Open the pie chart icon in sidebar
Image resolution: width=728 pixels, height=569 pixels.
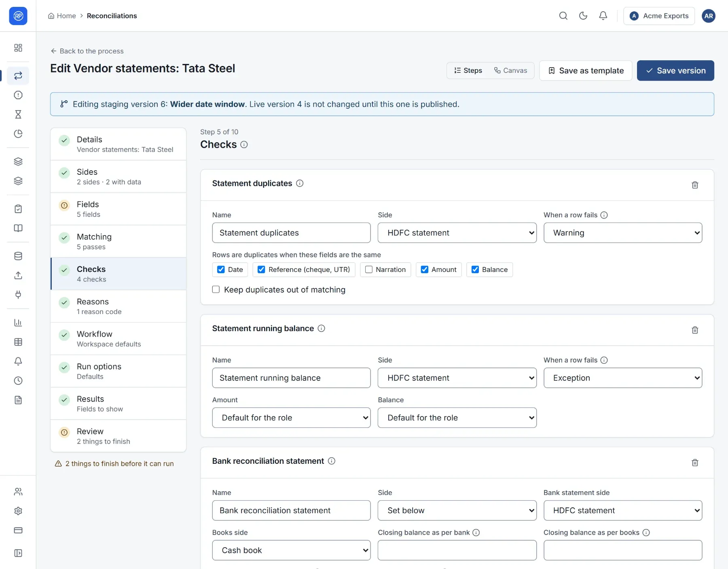tap(18, 134)
